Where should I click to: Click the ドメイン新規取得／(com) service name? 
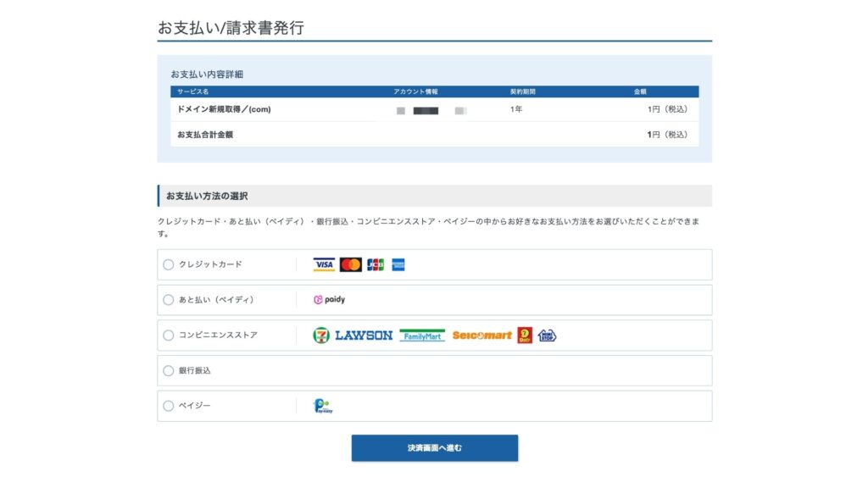click(224, 109)
